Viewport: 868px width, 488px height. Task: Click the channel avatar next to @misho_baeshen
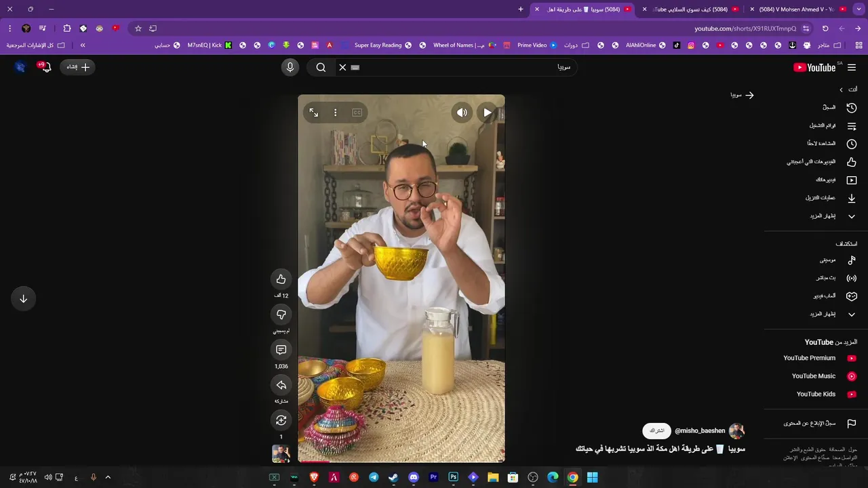(736, 430)
